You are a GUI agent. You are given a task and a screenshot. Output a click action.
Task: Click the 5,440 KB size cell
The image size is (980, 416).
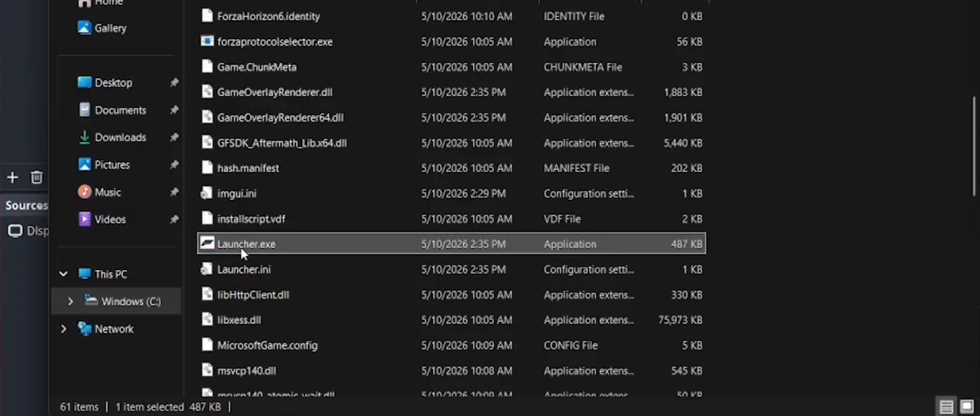[684, 143]
